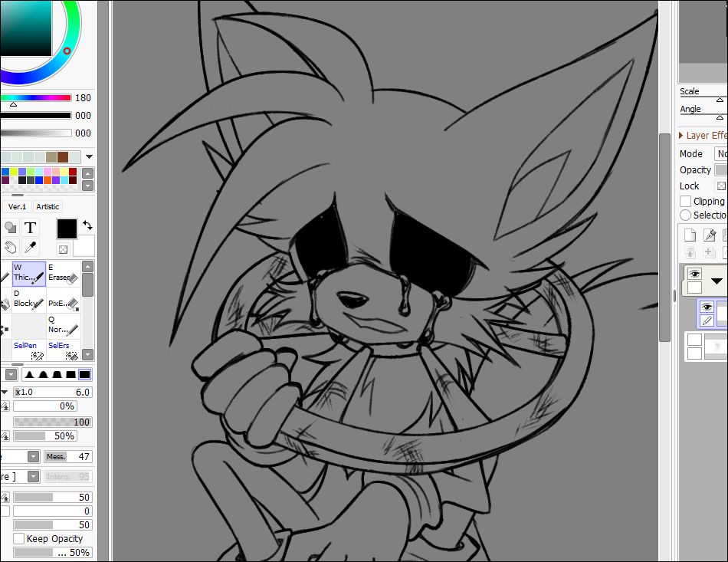Select the Eyedropper color picker tool
728x562 pixels.
point(30,248)
